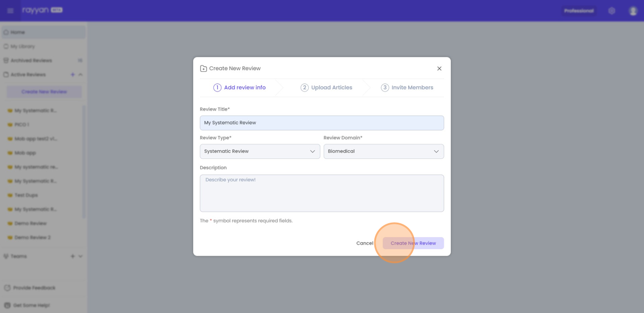Go to the Upload Articles step

326,87
